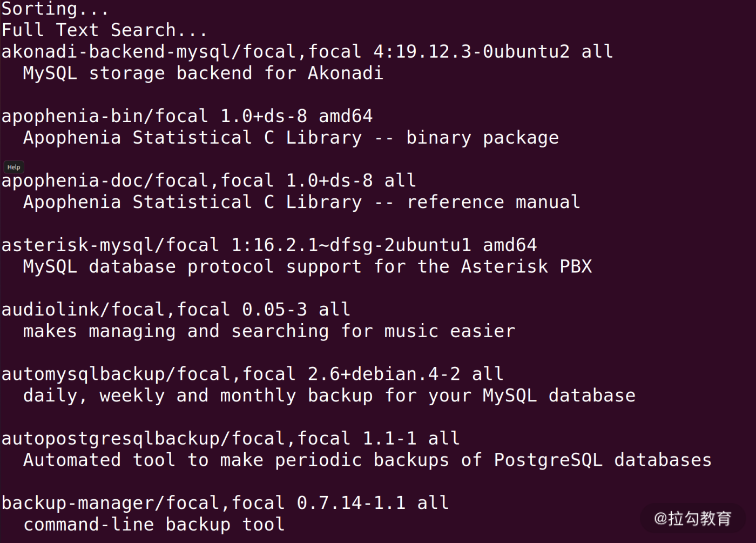Screen dimensions: 756x543
Task: Click "daily, weekly and monthly backup" description
Action: [198, 395]
